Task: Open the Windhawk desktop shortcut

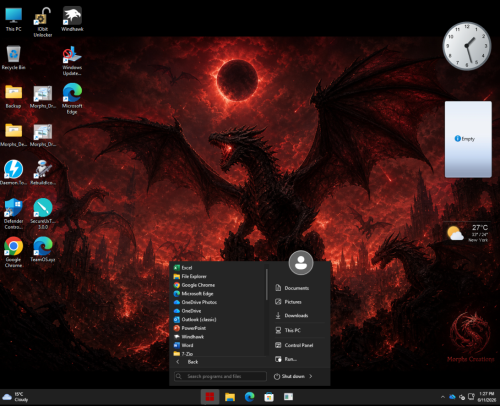Action: 72,19
